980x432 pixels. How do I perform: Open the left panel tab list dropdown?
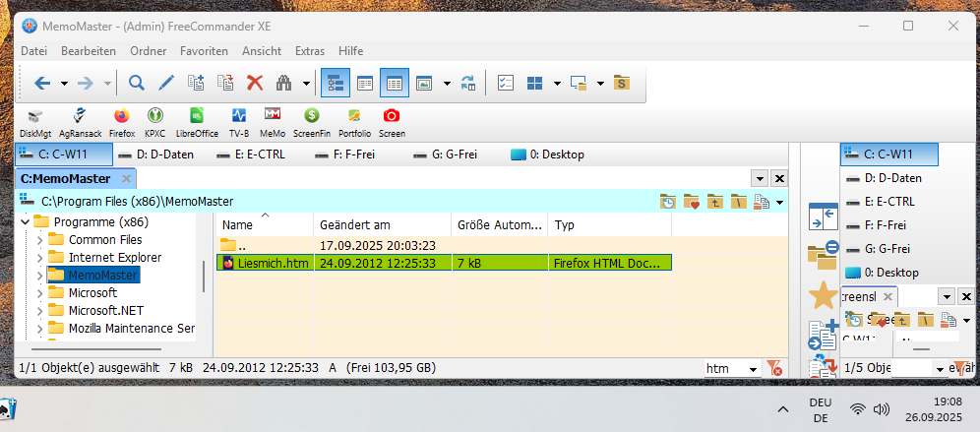(760, 179)
